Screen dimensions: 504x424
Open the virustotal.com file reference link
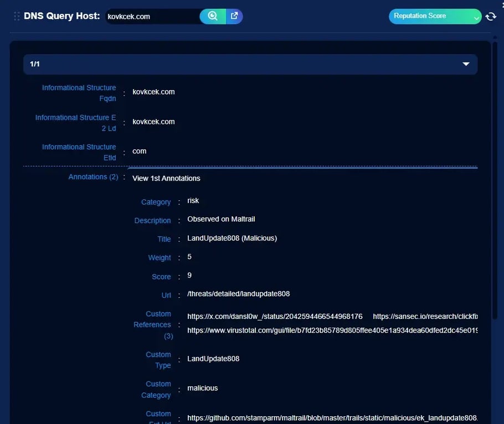pos(332,330)
